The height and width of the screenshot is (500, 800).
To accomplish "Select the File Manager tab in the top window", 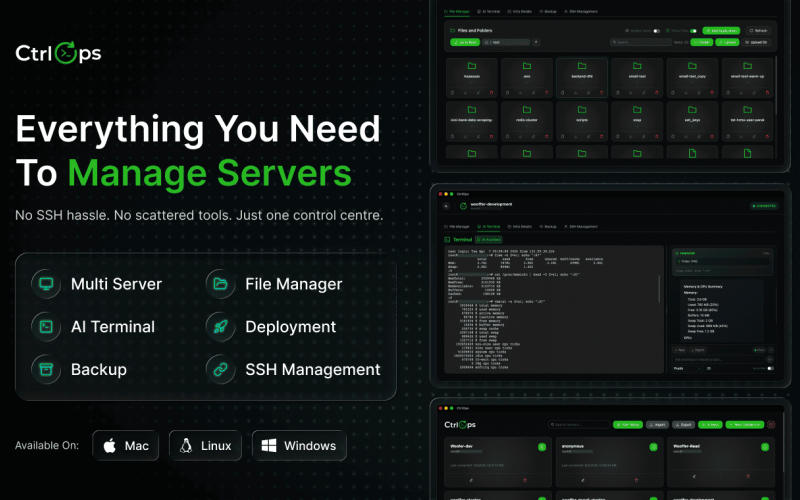I will (x=457, y=11).
